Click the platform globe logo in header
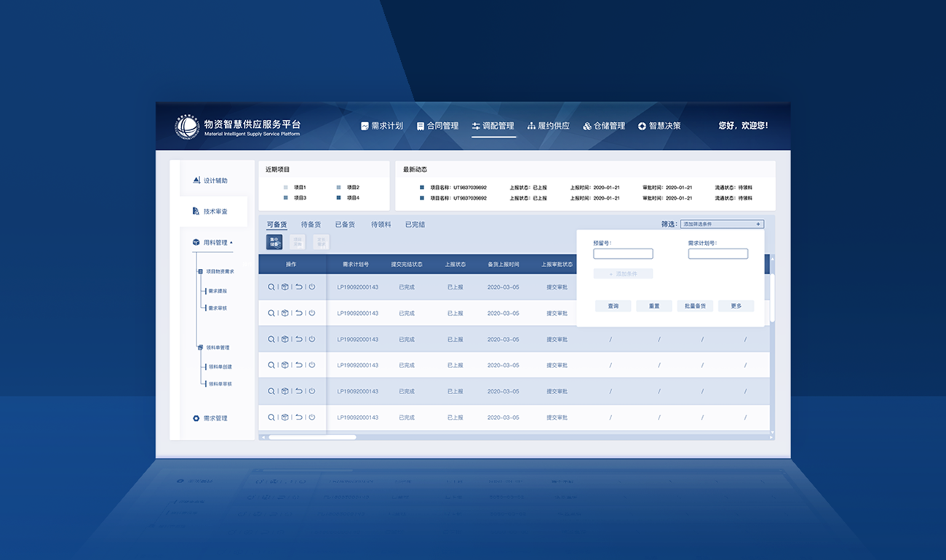This screenshot has height=560, width=946. point(187,127)
